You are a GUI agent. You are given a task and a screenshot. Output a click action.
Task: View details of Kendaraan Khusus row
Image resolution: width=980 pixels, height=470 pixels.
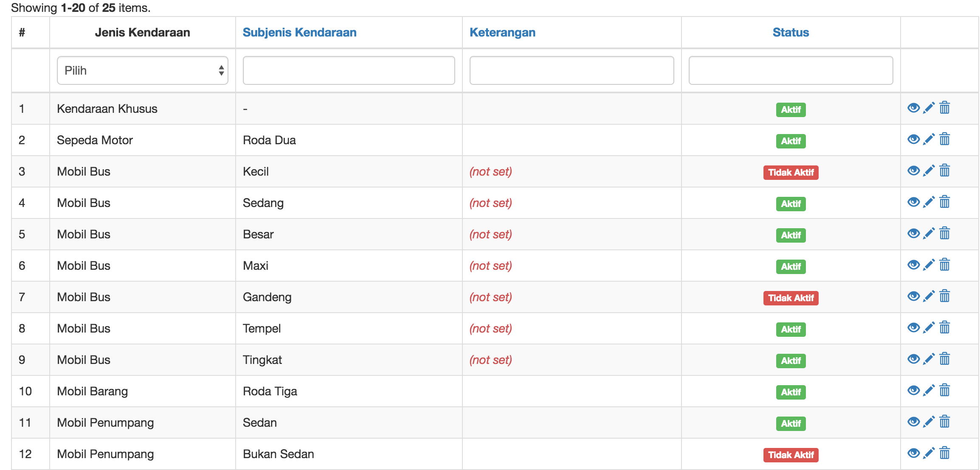[913, 108]
